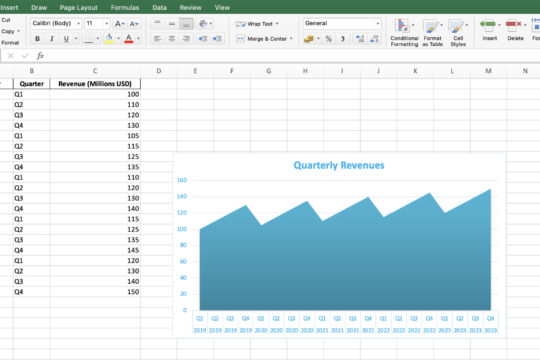540x360 pixels.
Task: Select cell with value 145
Action: pos(95,250)
